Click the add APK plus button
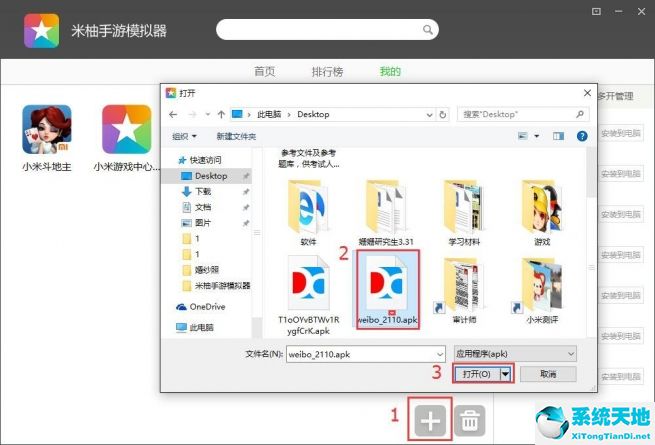The width and height of the screenshot is (655, 445). click(430, 420)
